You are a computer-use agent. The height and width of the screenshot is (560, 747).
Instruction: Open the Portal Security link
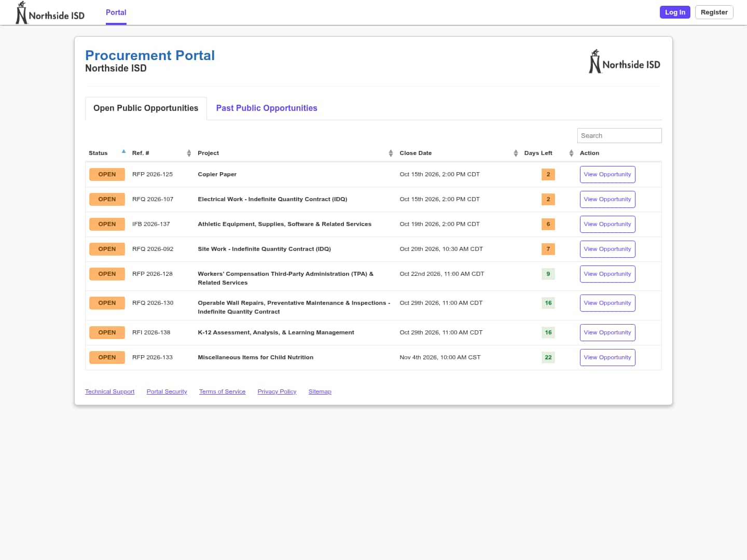(167, 391)
